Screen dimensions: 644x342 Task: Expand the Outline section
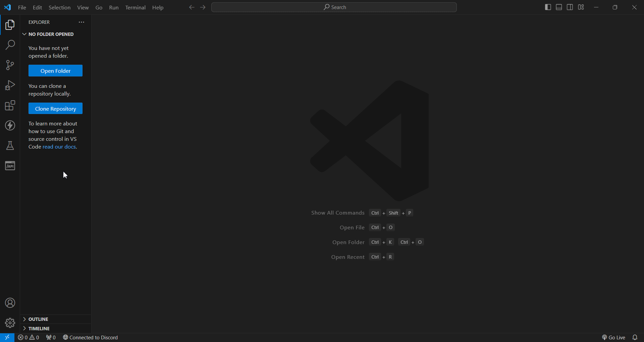(56, 319)
